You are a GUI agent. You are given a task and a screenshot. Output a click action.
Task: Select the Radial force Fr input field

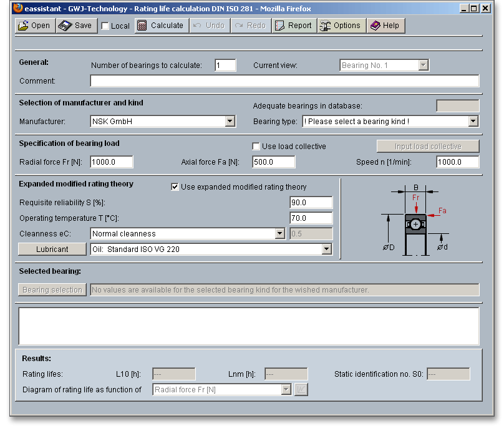click(112, 162)
